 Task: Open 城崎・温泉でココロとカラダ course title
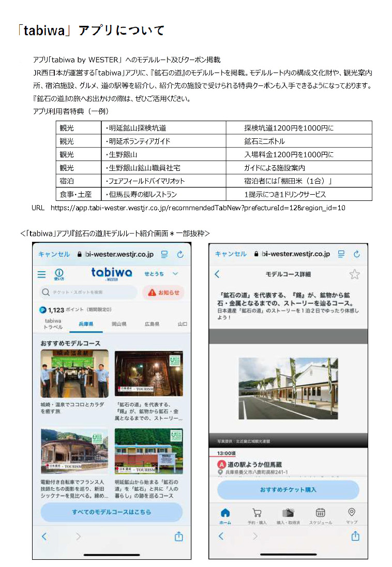pos(72,408)
